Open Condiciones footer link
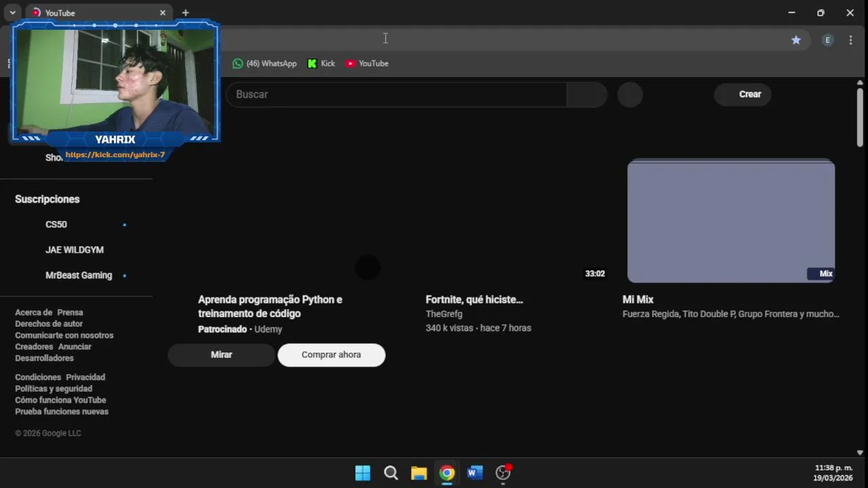 pos(38,378)
